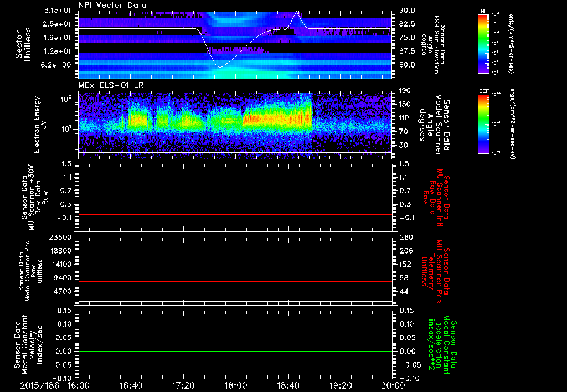
Task: Click the red 'MU Scanner Pos Telemetry' axis title
Action: tap(436, 272)
